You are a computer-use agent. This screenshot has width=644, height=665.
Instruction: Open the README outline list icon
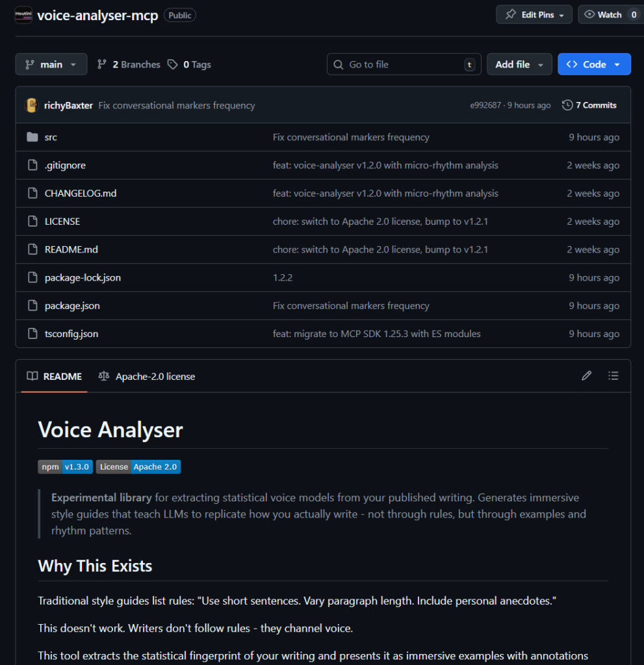tap(613, 375)
